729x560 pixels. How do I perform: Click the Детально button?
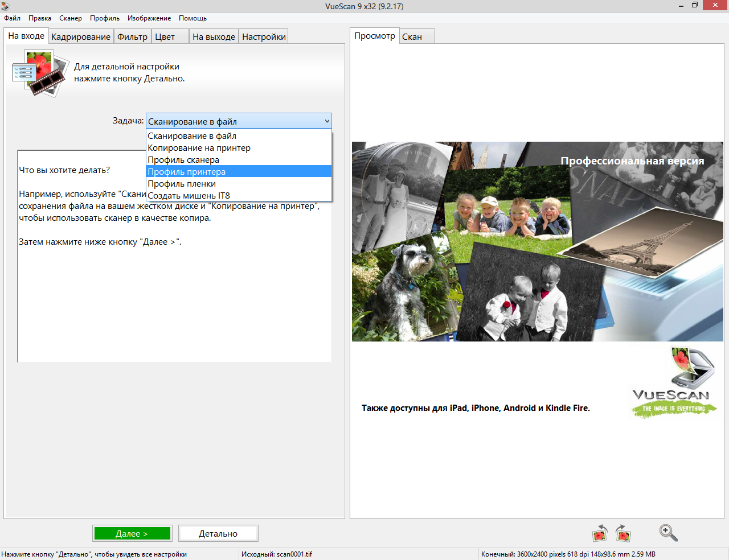click(218, 534)
